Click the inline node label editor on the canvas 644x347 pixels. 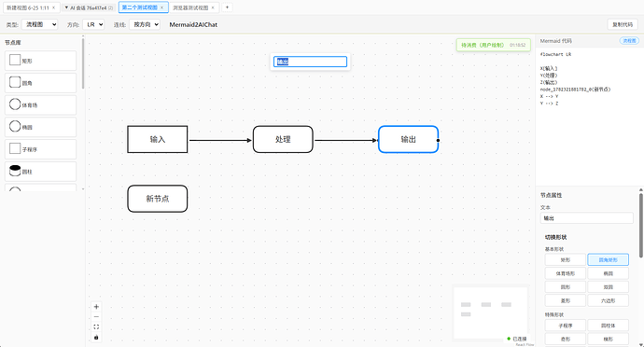(310, 62)
